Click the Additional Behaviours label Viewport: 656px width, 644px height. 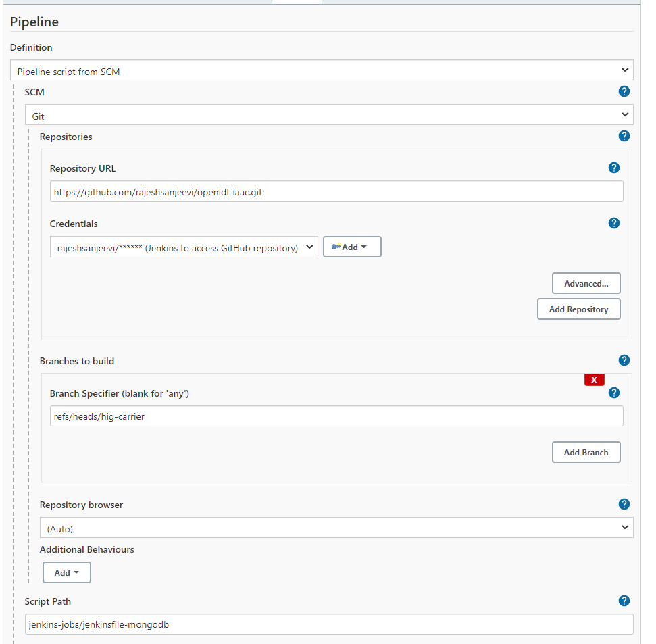pyautogui.click(x=86, y=549)
